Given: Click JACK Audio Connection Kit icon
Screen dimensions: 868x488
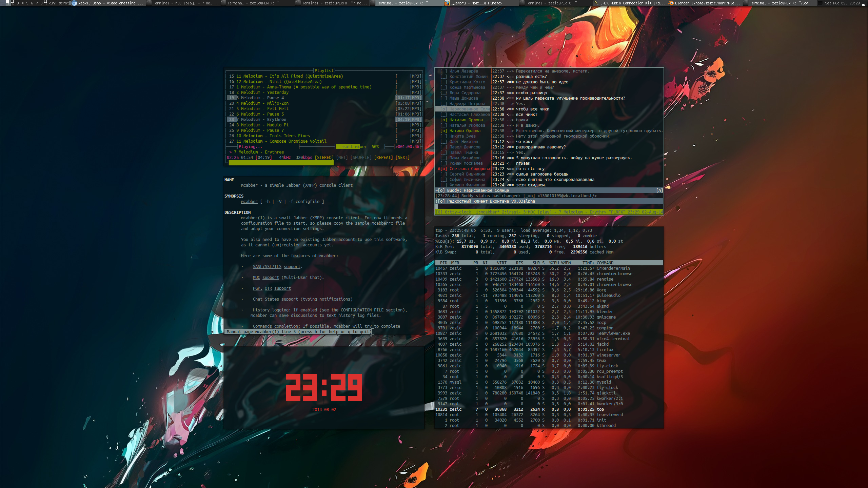Looking at the screenshot, I should [596, 3].
